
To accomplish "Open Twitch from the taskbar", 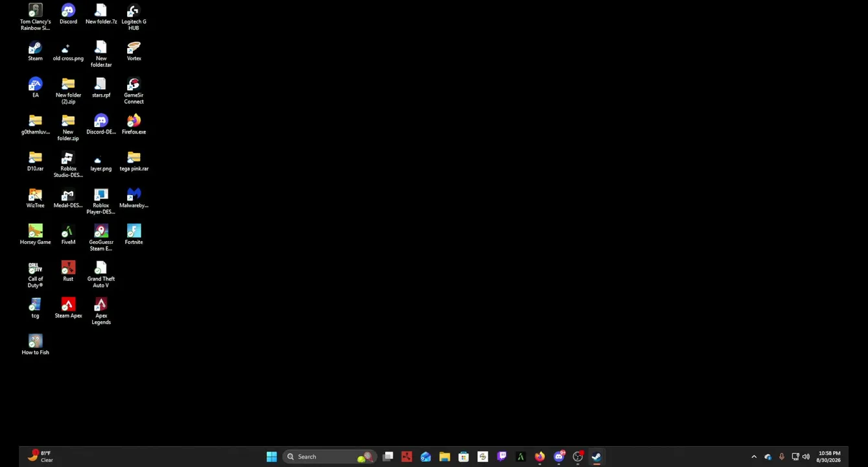I will tap(502, 457).
